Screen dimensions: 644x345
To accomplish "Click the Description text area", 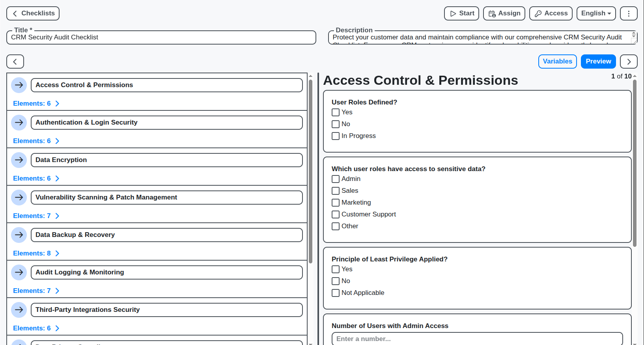I will 483,37.
